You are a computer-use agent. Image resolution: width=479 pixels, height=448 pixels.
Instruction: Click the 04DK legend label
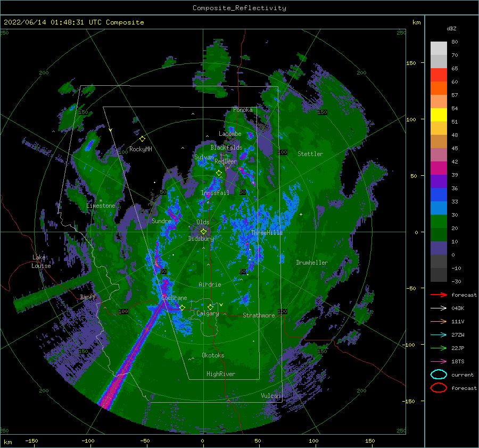458,308
